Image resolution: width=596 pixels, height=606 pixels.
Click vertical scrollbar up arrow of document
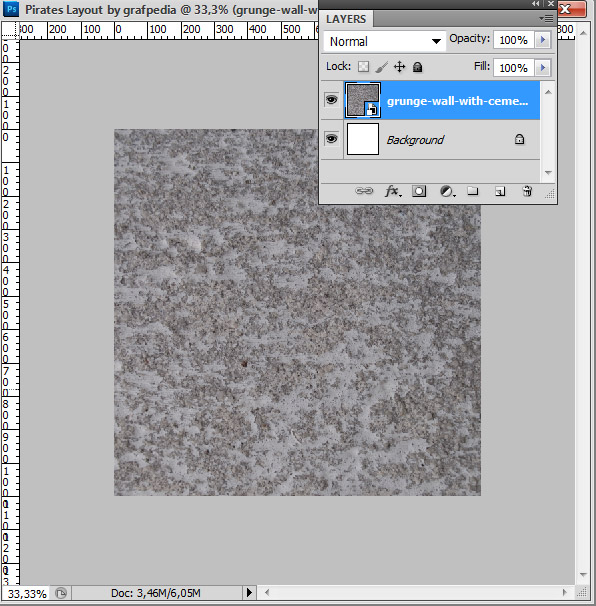tap(584, 33)
